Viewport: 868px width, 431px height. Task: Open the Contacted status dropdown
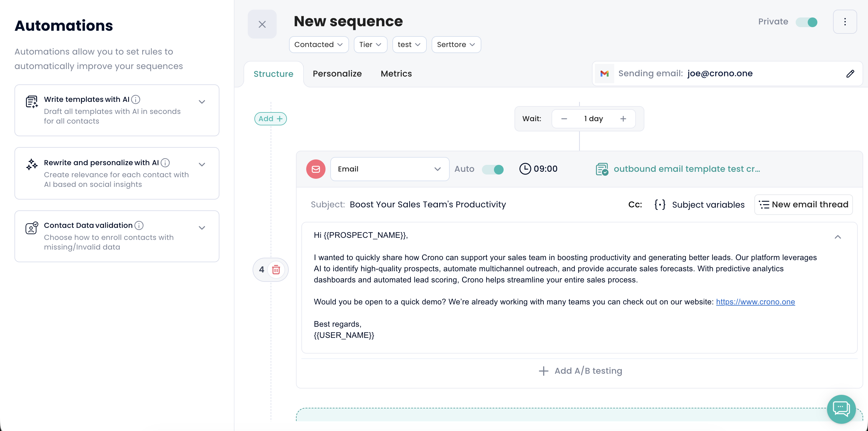318,45
